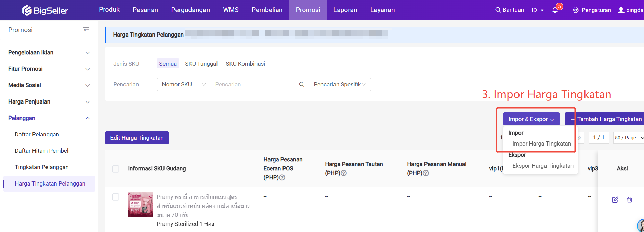This screenshot has height=232, width=644.
Task: Check the Pramy product row checkbox
Action: (x=116, y=197)
